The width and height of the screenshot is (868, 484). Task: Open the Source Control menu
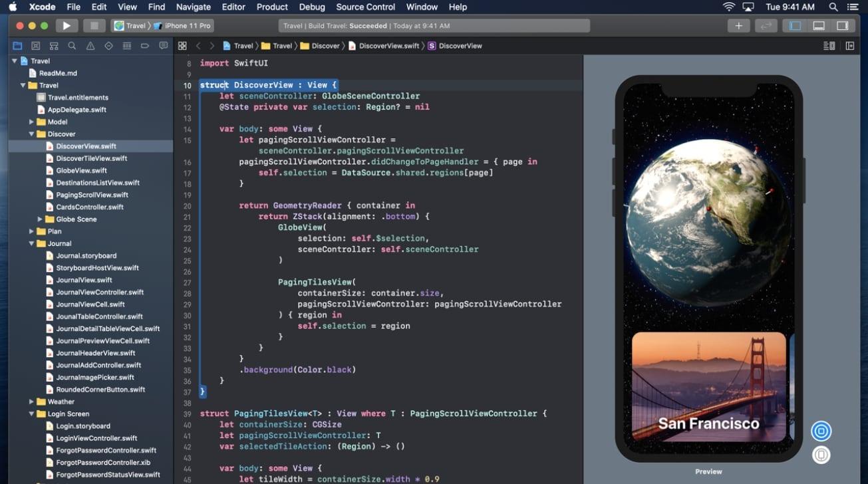365,7
